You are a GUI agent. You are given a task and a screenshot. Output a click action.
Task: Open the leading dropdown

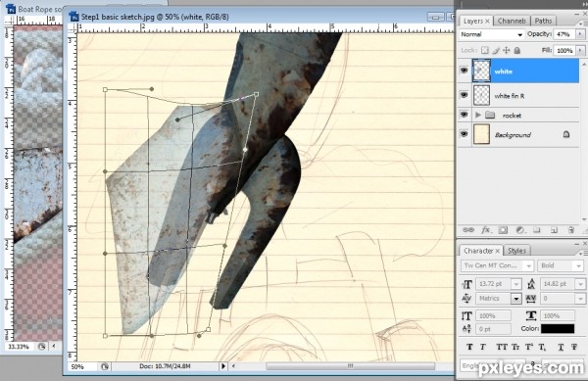(580, 284)
